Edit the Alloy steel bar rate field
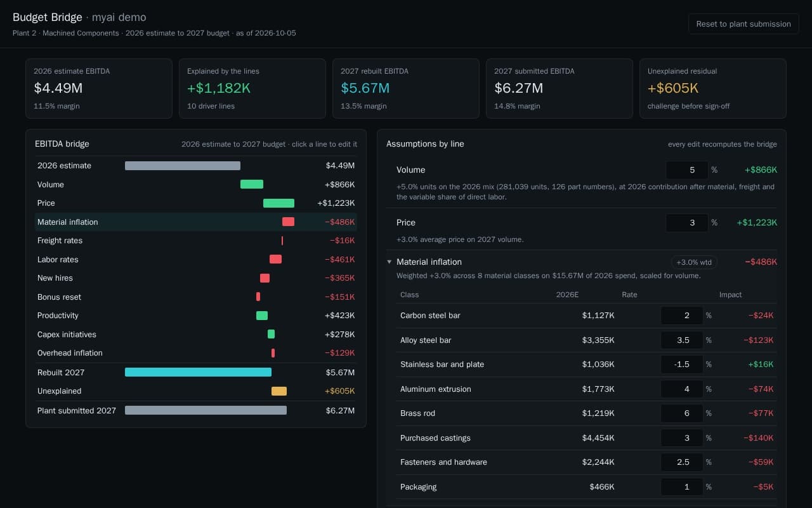The height and width of the screenshot is (508, 812). point(682,340)
